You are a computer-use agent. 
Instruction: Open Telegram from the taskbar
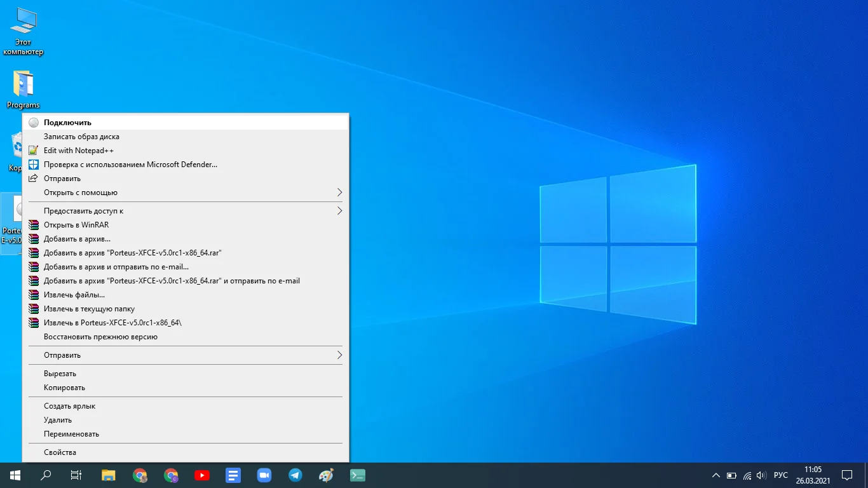pyautogui.click(x=295, y=475)
